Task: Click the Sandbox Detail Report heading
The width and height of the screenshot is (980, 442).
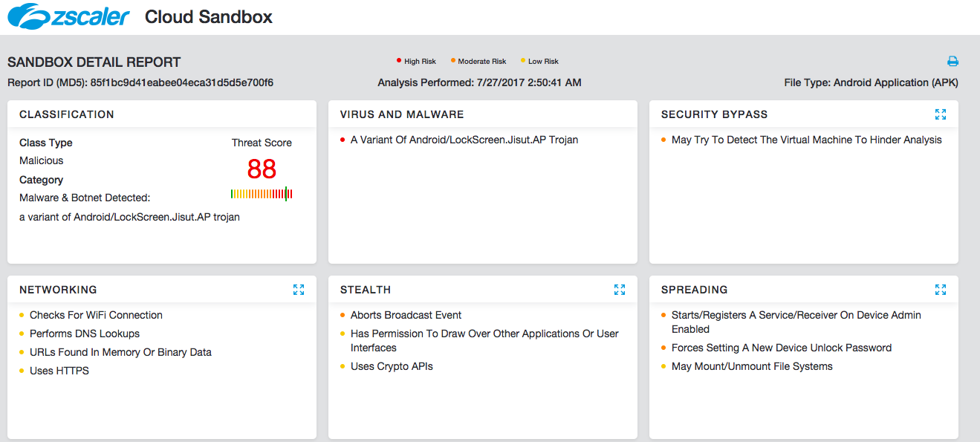Action: click(94, 62)
